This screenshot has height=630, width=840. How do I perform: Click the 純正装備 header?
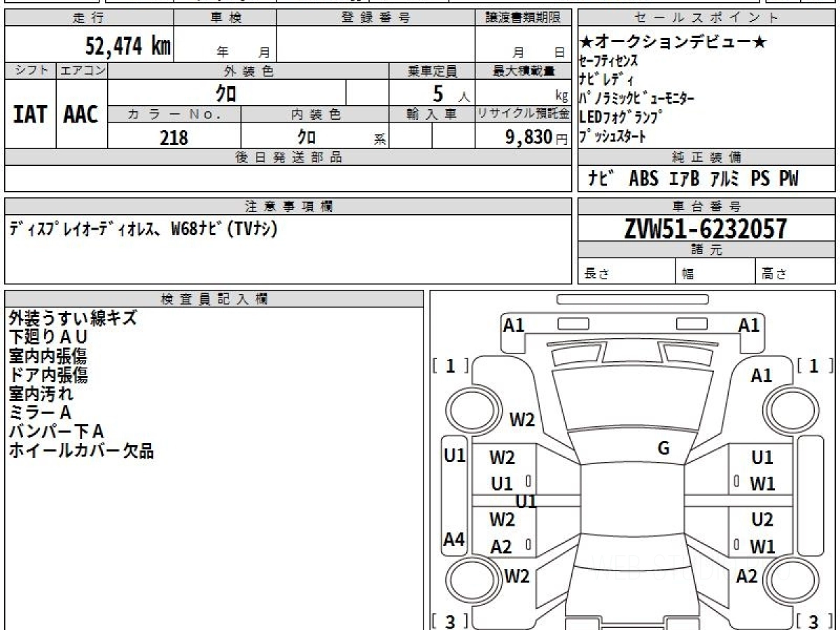point(706,157)
